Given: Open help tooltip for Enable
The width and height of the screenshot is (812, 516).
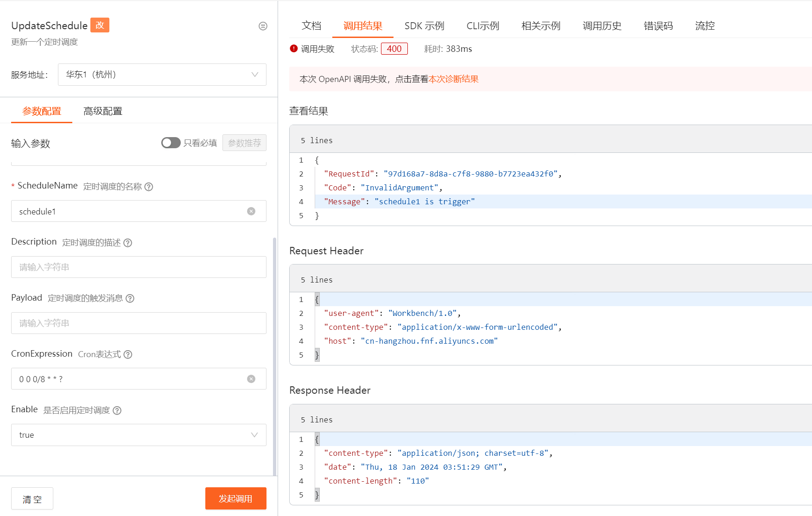Looking at the screenshot, I should click(117, 410).
